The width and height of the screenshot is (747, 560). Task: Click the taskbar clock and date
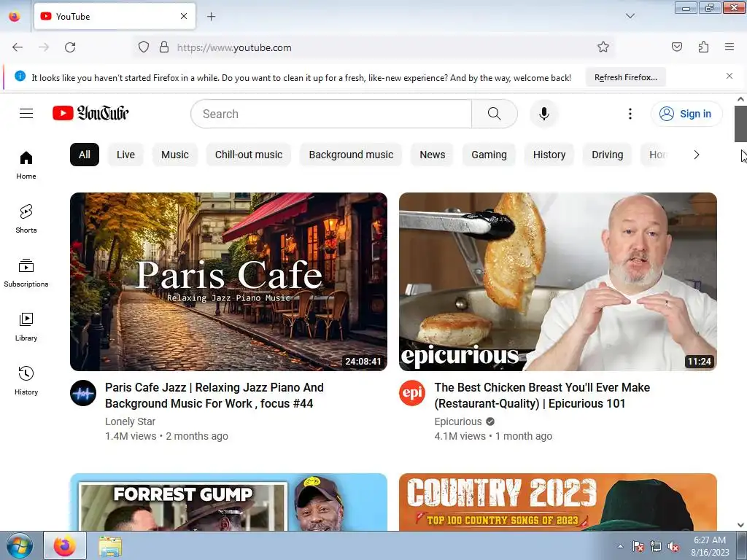pyautogui.click(x=710, y=546)
